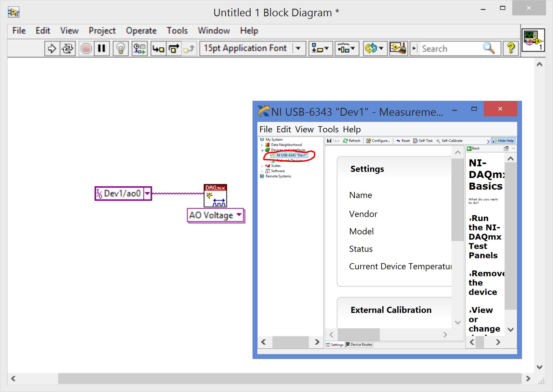Click the Step Over button
Screen dimensions: 553x392
tap(174, 48)
